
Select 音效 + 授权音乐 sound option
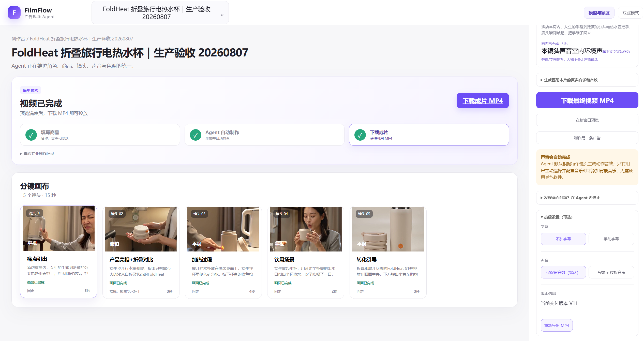pos(611,272)
